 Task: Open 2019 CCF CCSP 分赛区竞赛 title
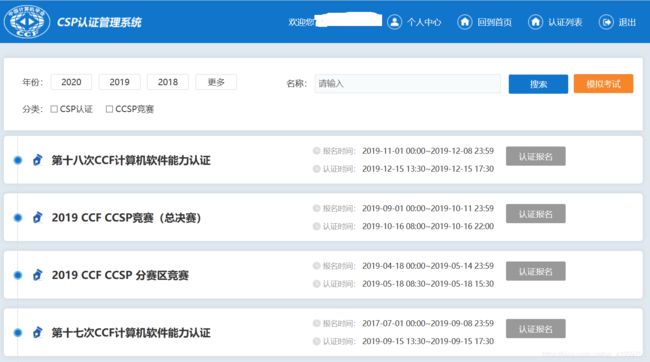pos(120,275)
